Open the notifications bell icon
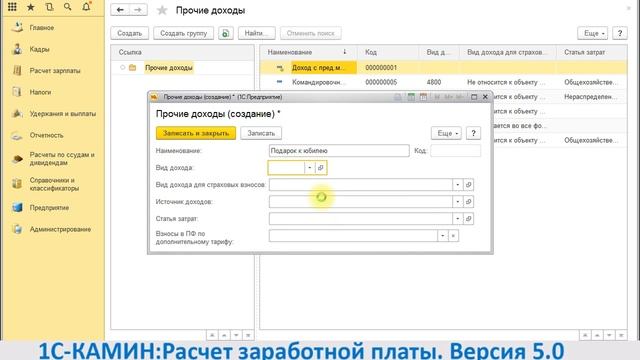This screenshot has width=640, height=360. (87, 7)
